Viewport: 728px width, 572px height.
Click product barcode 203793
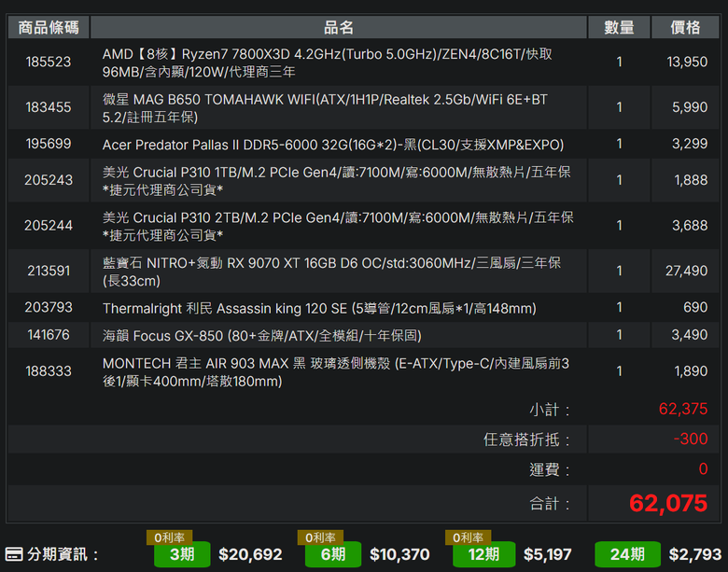(x=49, y=307)
